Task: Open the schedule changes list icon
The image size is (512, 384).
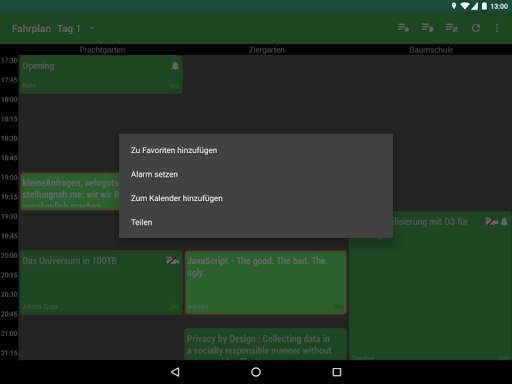Action: [452, 28]
